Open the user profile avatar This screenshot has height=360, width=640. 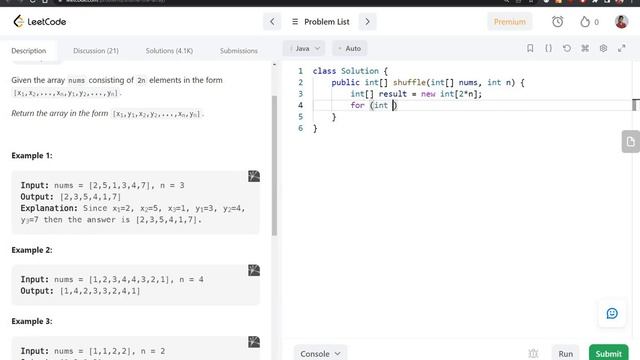point(621,22)
